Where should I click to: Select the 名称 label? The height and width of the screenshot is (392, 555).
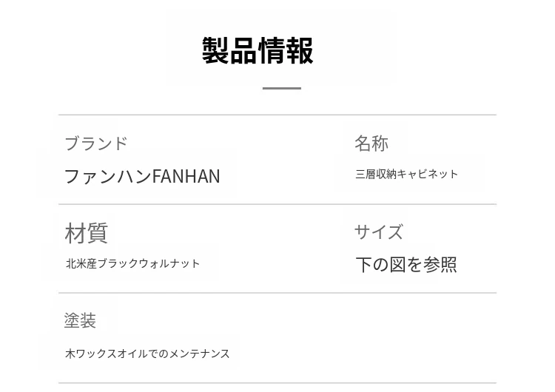[371, 143]
